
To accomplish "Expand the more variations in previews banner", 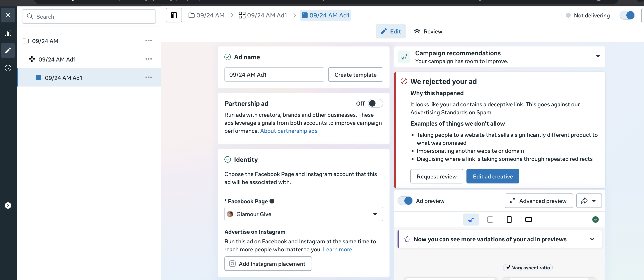I will click(592, 239).
